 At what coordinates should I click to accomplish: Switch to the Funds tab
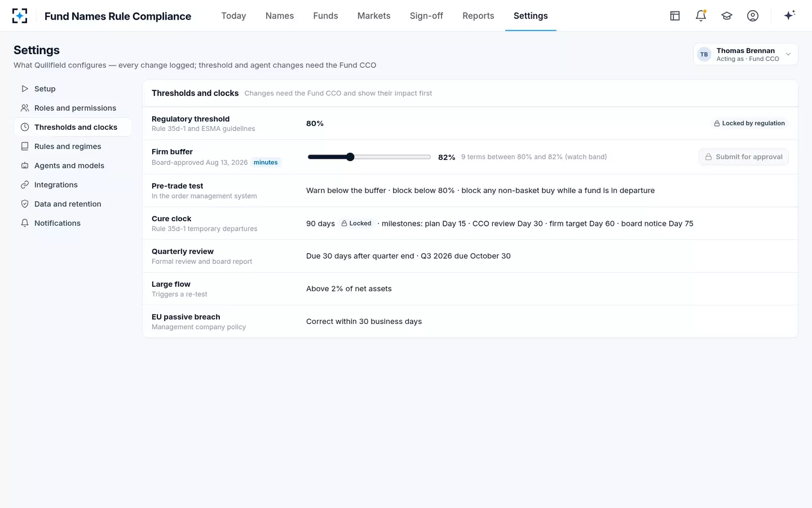(x=325, y=16)
